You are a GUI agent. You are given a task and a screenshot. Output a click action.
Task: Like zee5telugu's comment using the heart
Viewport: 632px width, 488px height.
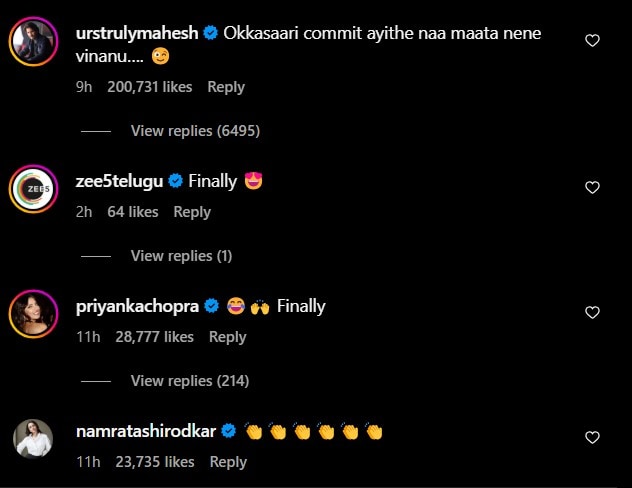point(592,187)
